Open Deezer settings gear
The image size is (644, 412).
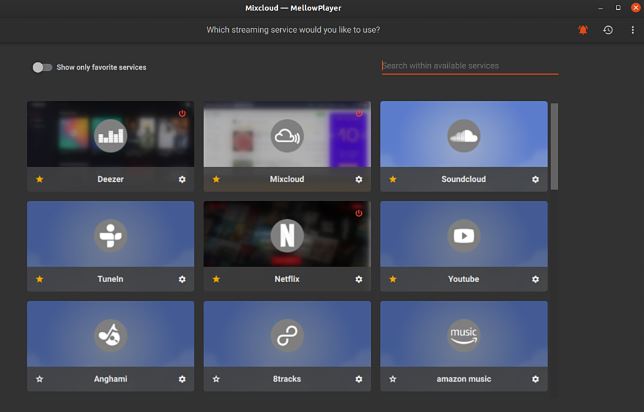pyautogui.click(x=182, y=179)
